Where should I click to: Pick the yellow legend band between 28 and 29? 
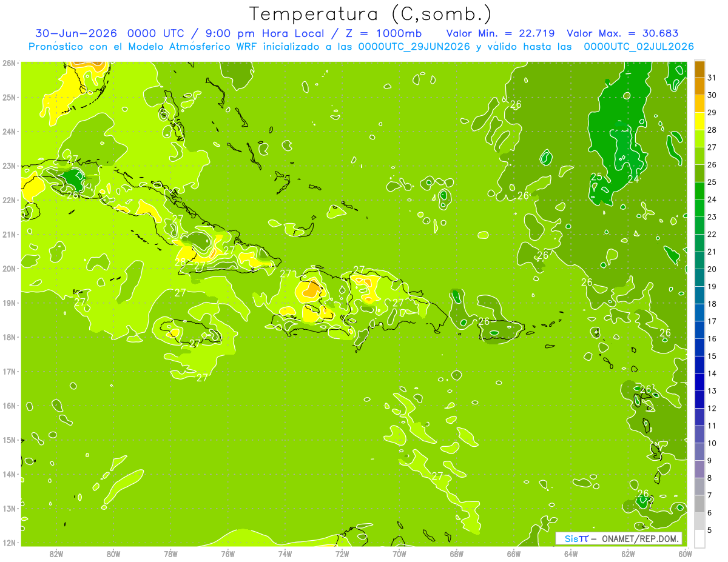(x=699, y=121)
